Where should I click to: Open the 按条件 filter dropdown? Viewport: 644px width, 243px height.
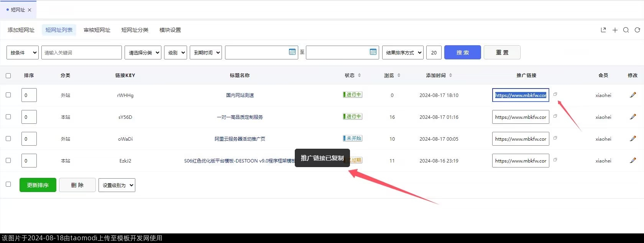click(23, 53)
